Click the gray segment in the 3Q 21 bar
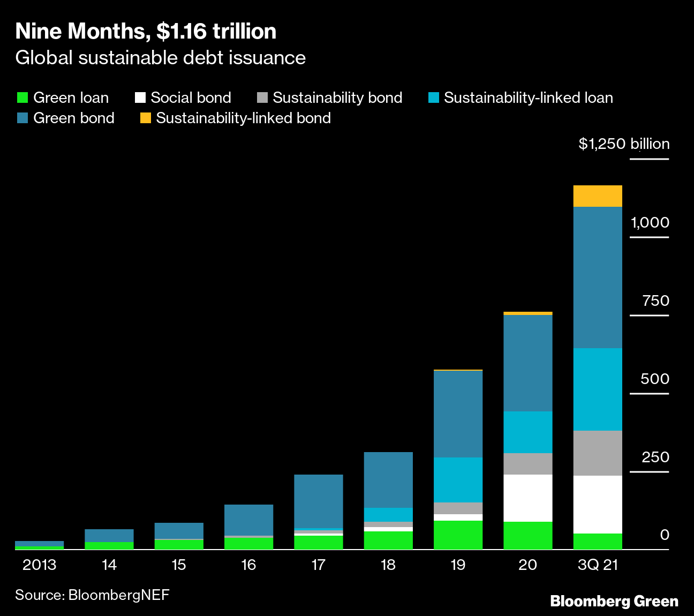 pyautogui.click(x=598, y=453)
